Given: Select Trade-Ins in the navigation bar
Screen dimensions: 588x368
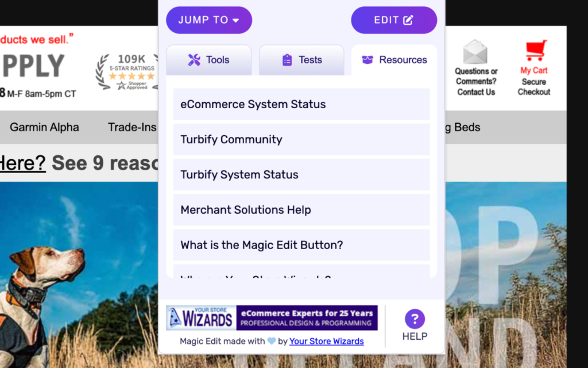Looking at the screenshot, I should click(x=131, y=127).
